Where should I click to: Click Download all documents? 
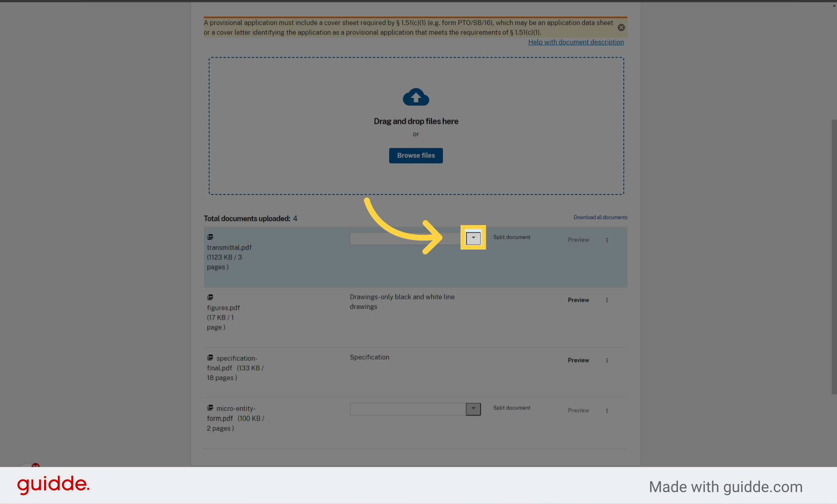(x=600, y=217)
